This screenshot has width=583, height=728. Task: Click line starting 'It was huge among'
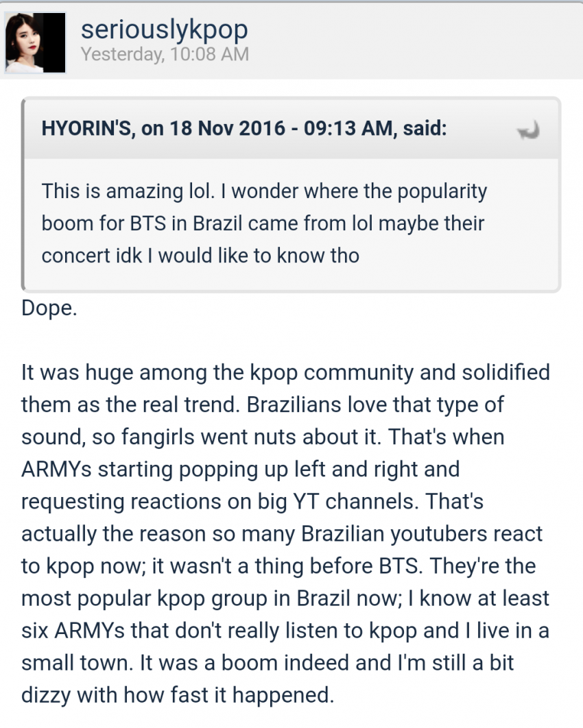285,372
